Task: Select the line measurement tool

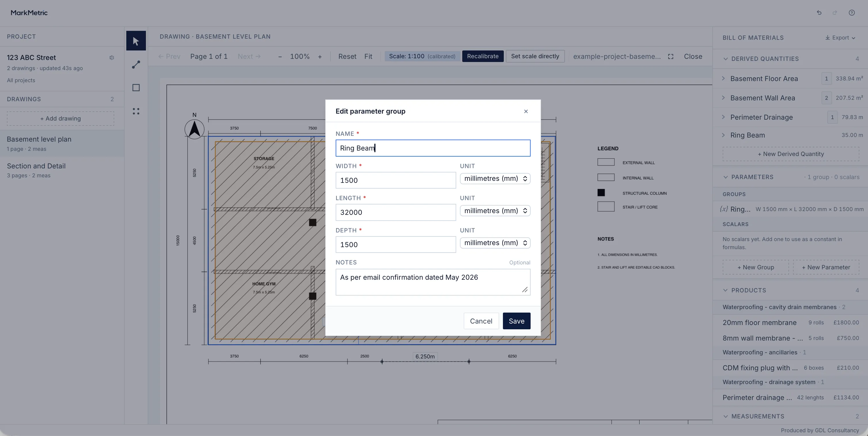Action: point(136,64)
